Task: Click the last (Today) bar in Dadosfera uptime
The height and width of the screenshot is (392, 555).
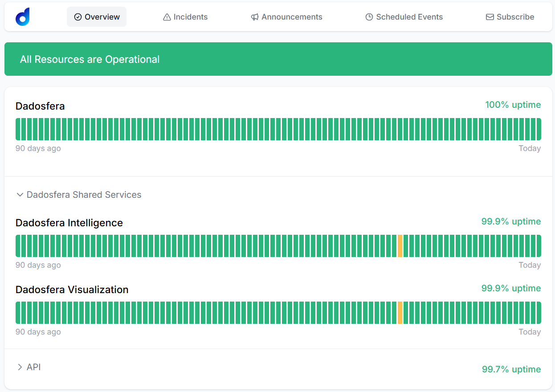Action: [539, 129]
